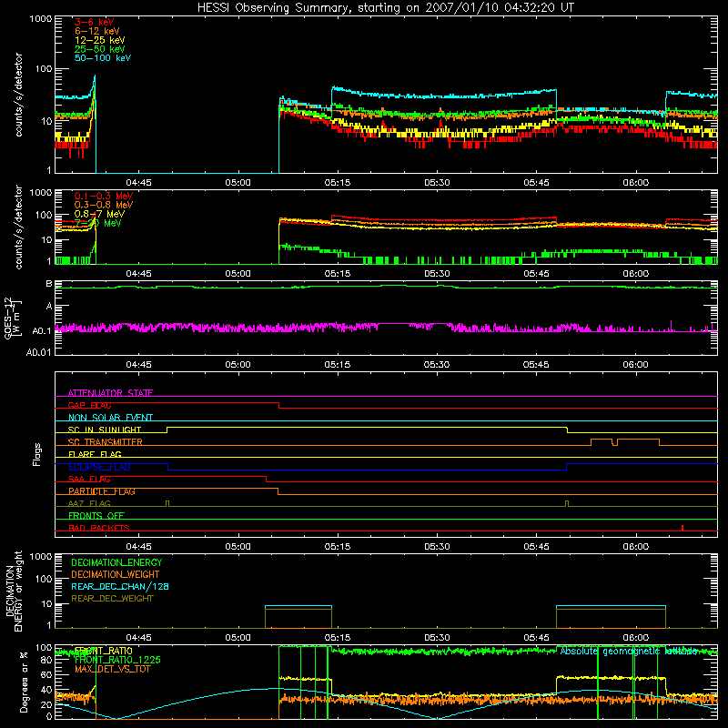
Task: Click the DECIMATION_WEIGHT legend label
Action: pyautogui.click(x=116, y=574)
